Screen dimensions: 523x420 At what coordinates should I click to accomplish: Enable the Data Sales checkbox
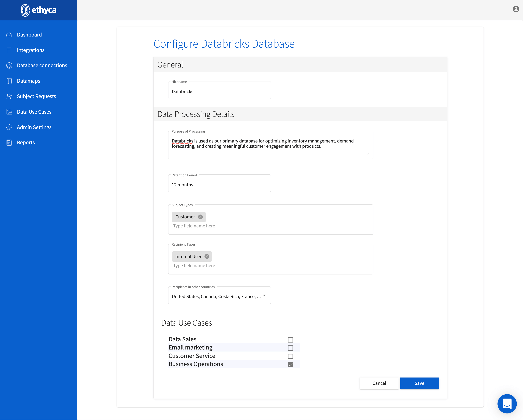tap(290, 340)
